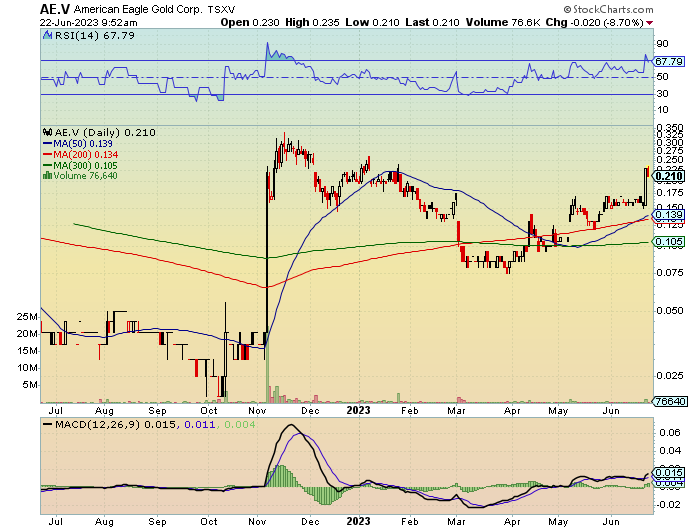Click the MACD histogram value 0.004

coord(239,424)
